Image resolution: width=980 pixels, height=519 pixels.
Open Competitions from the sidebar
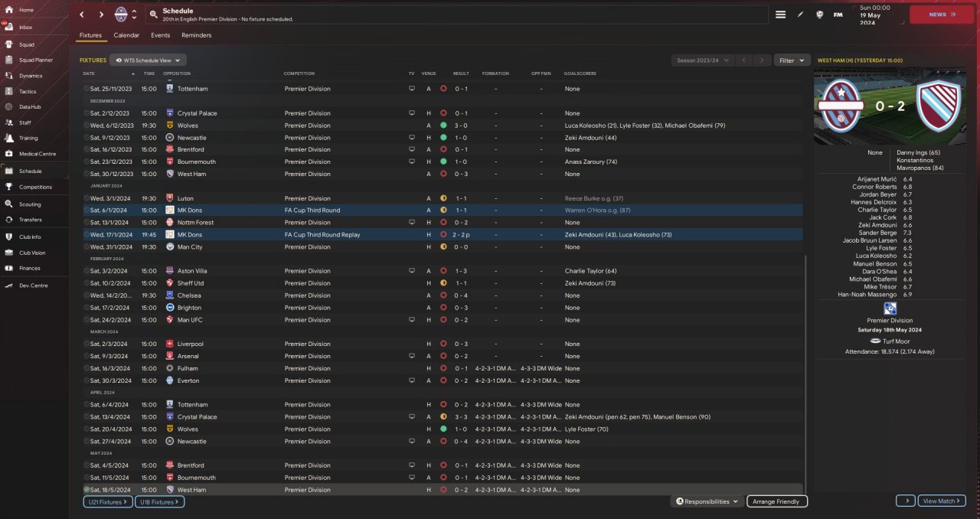coord(35,187)
